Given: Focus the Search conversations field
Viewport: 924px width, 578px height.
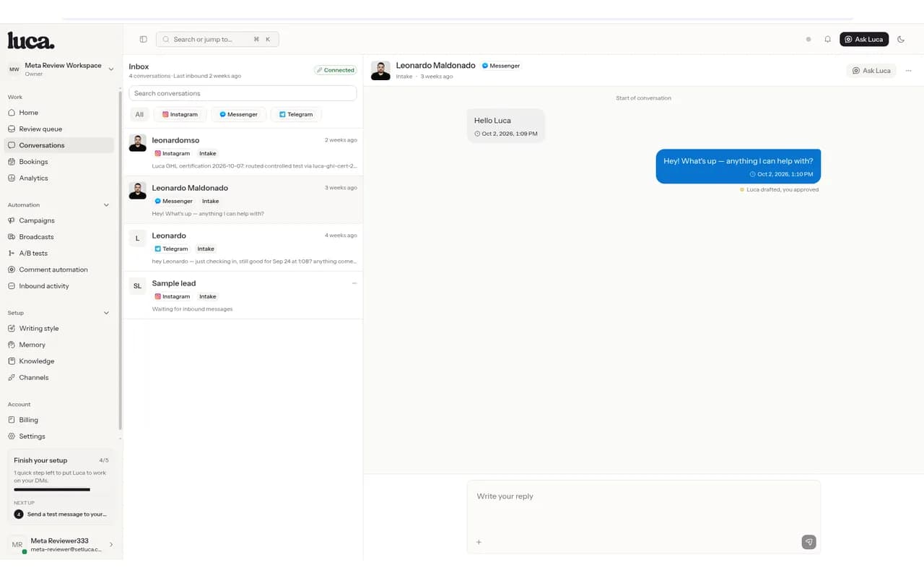Looking at the screenshot, I should click(x=243, y=93).
